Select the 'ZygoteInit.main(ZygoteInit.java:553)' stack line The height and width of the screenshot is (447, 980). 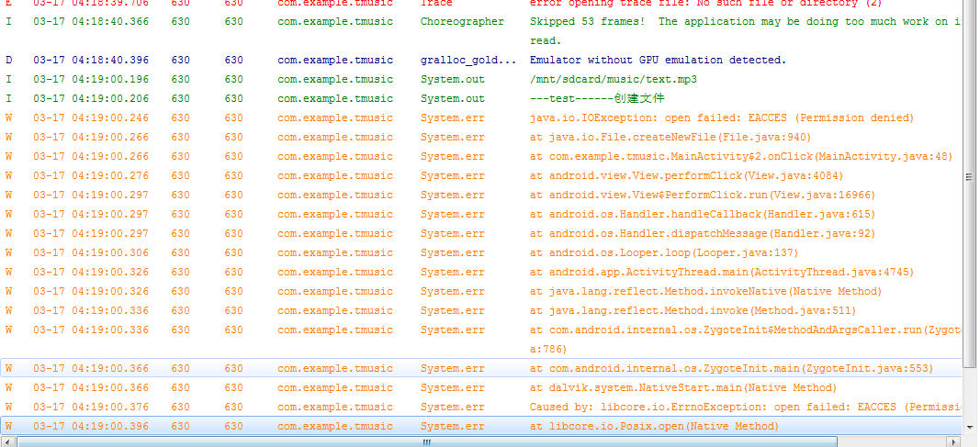731,369
